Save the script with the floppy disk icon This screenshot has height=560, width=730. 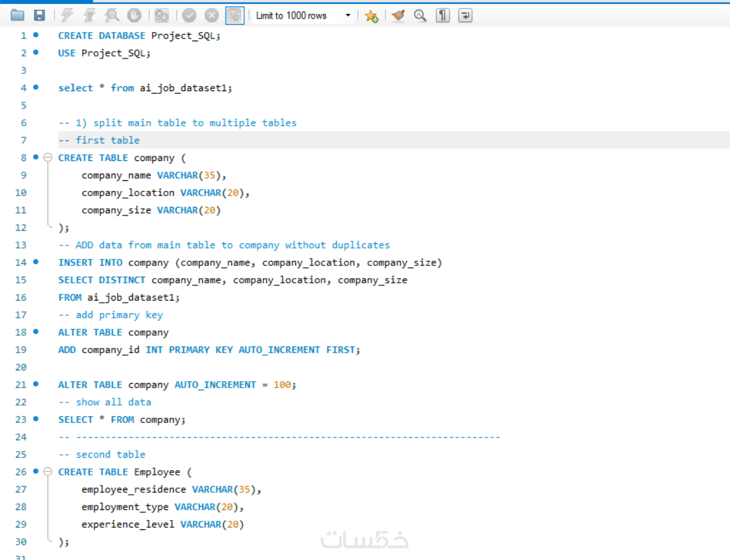(x=39, y=15)
